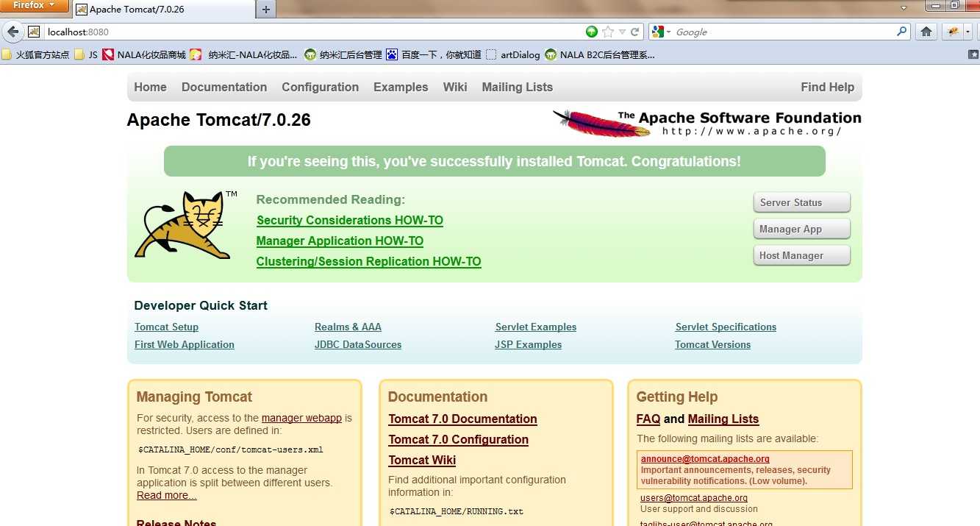The height and width of the screenshot is (526, 980).
Task: Open the Servlet Specifications link
Action: click(726, 327)
